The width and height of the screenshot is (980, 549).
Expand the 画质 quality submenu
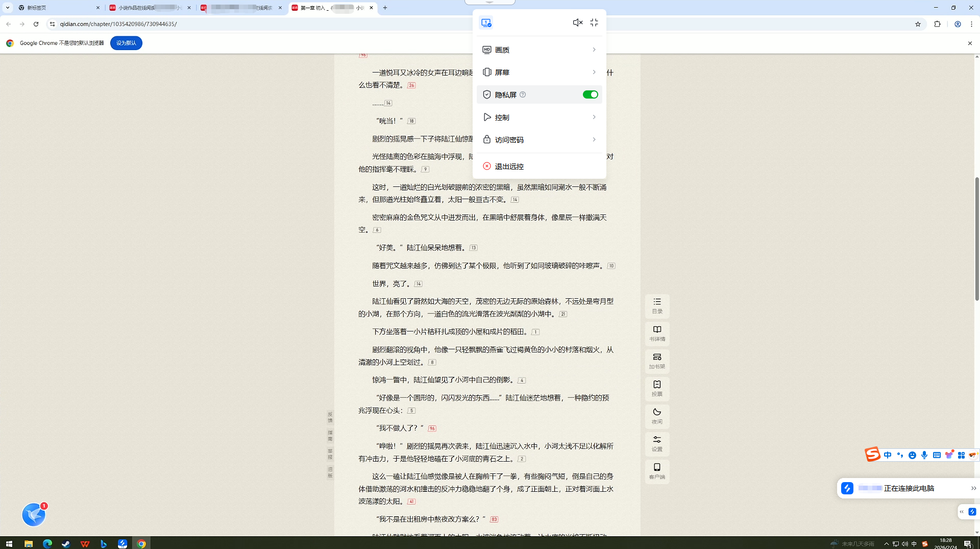[x=540, y=50]
